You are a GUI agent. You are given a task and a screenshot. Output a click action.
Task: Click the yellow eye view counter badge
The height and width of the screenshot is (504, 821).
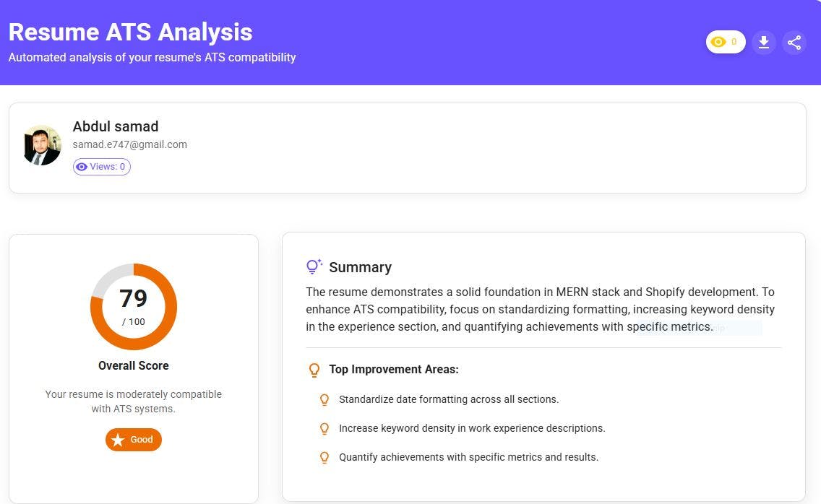pyautogui.click(x=725, y=43)
